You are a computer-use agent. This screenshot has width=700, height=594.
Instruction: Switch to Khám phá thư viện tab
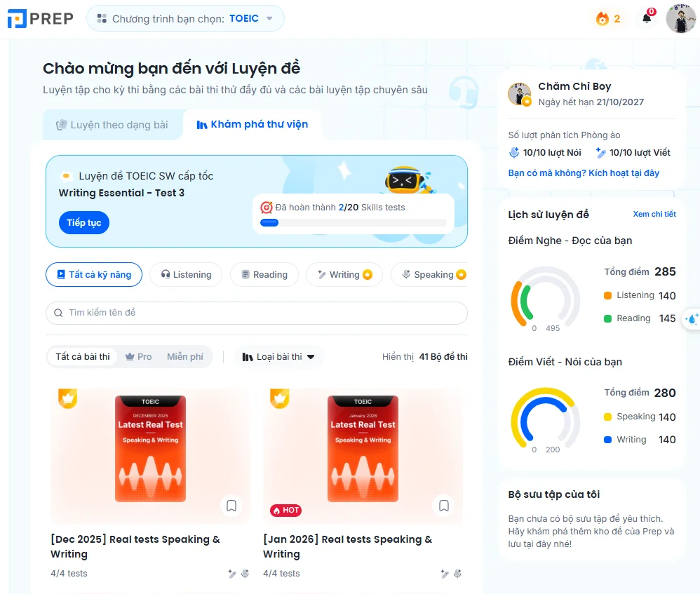(x=253, y=125)
